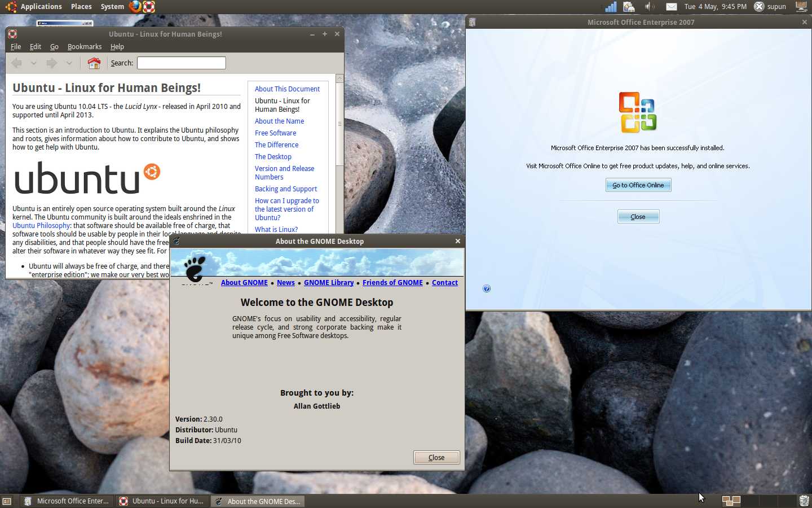The image size is (812, 508).
Task: Open the back history dropdown arrow
Action: pyautogui.click(x=34, y=63)
